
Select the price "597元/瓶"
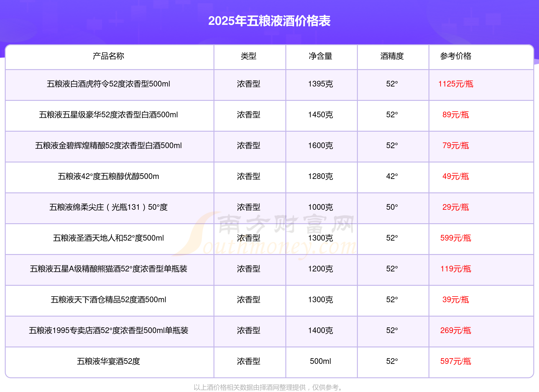(x=455, y=361)
